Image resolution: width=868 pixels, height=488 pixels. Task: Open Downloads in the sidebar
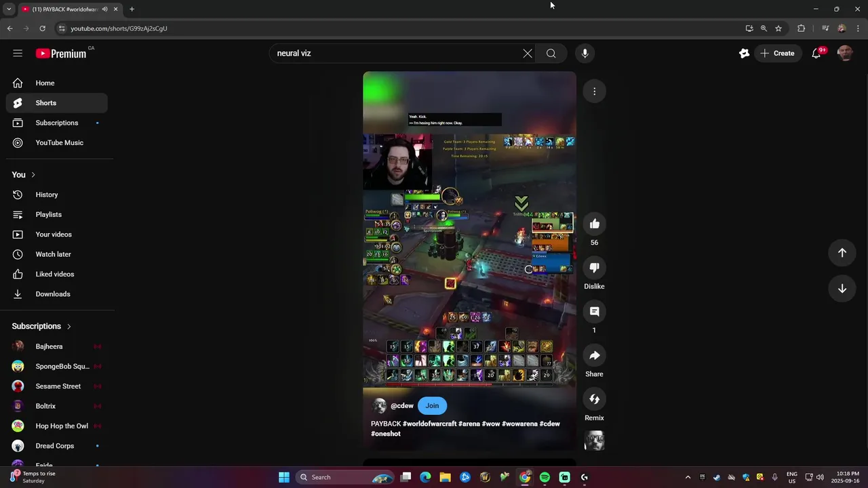point(57,294)
